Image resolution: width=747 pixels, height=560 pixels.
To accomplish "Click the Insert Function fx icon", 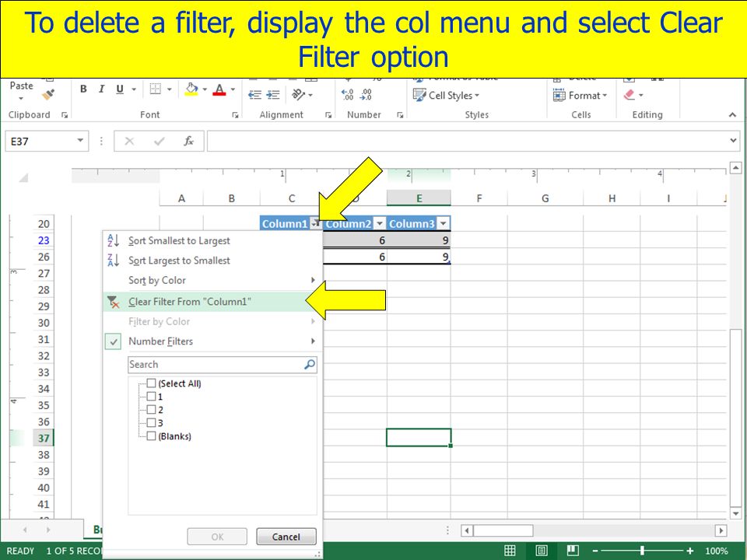I will tap(188, 141).
